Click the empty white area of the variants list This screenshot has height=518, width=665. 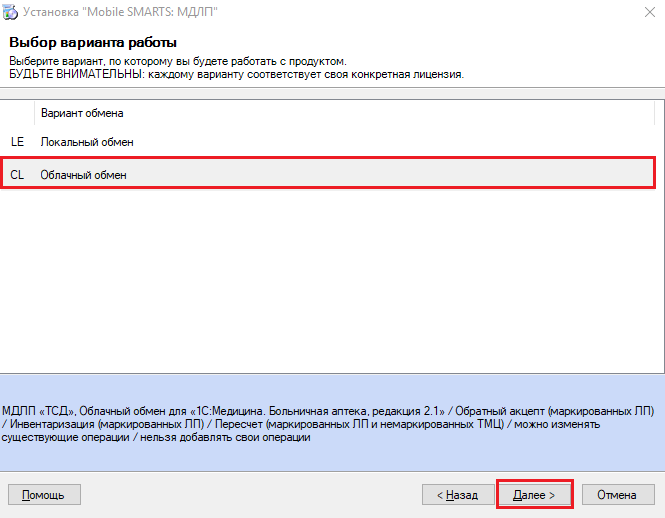pyautogui.click(x=327, y=280)
